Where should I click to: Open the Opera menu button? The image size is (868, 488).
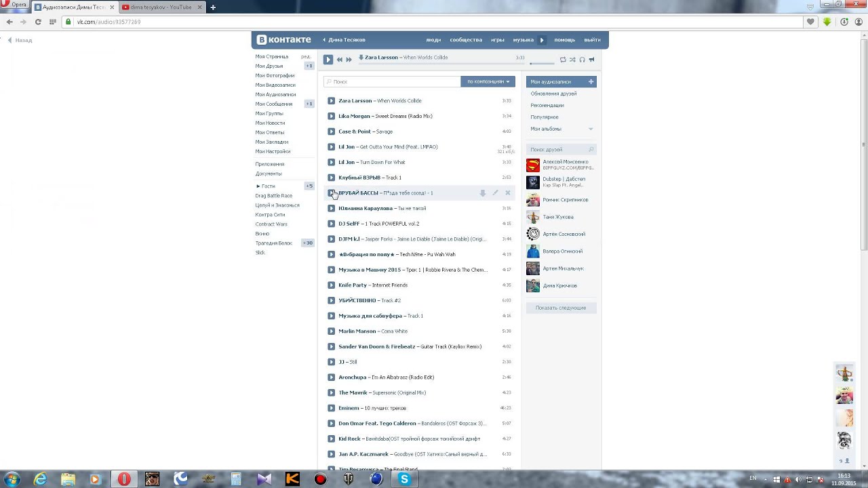[15, 5]
